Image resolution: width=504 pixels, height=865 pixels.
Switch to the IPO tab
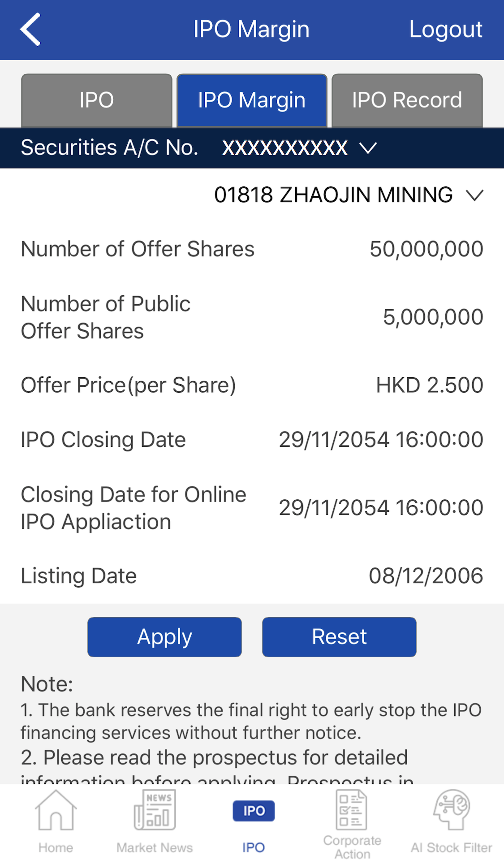[x=97, y=100]
